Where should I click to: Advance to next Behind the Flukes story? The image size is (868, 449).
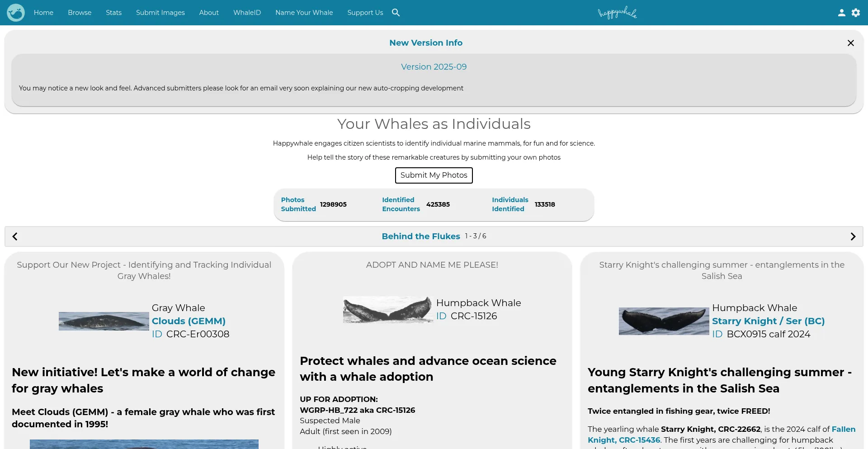point(853,236)
